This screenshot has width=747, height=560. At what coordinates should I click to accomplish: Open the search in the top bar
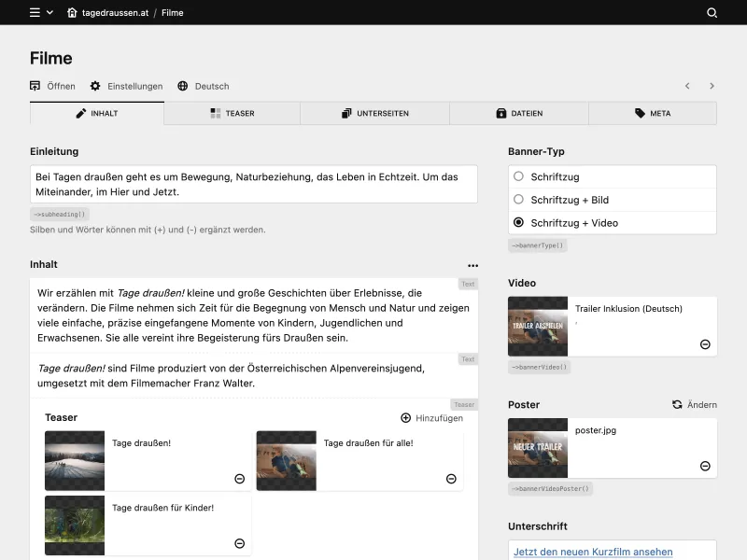712,13
